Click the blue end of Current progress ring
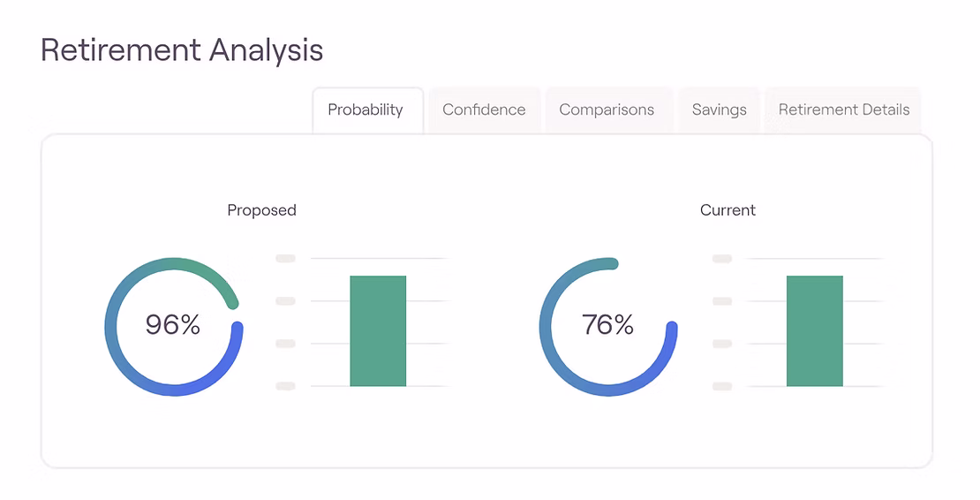 pyautogui.click(x=671, y=330)
